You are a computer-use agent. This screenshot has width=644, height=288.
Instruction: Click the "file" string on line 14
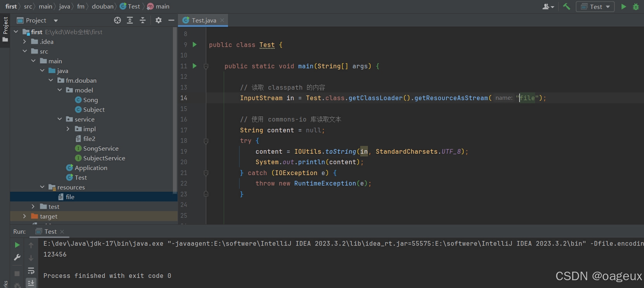(527, 98)
